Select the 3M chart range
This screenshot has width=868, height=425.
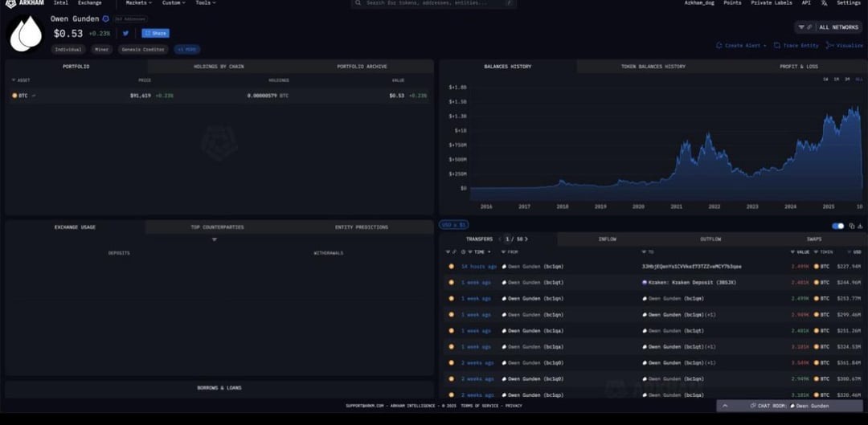[848, 79]
